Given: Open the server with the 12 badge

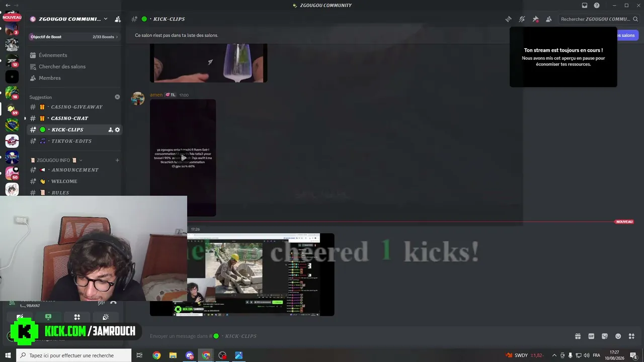Looking at the screenshot, I should 12,61.
